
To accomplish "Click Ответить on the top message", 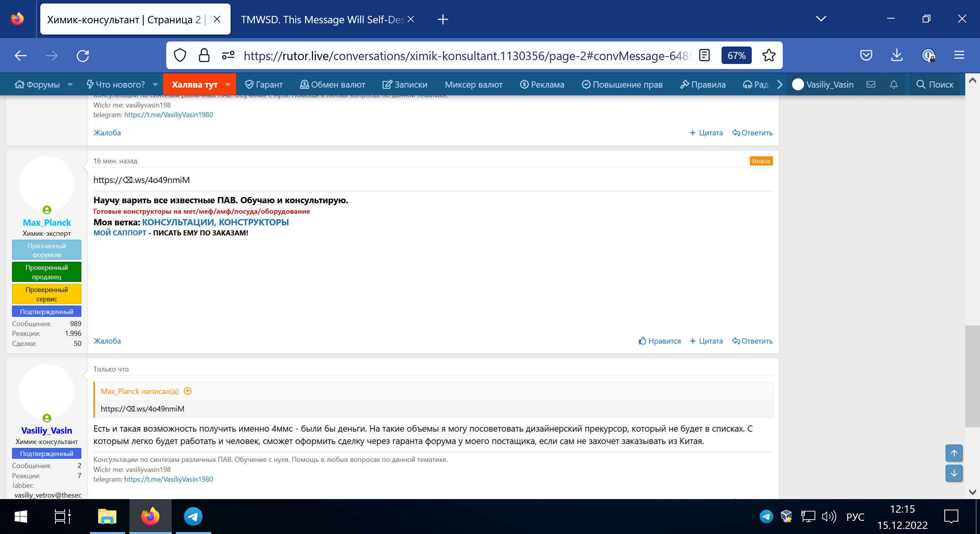I will pyautogui.click(x=753, y=133).
